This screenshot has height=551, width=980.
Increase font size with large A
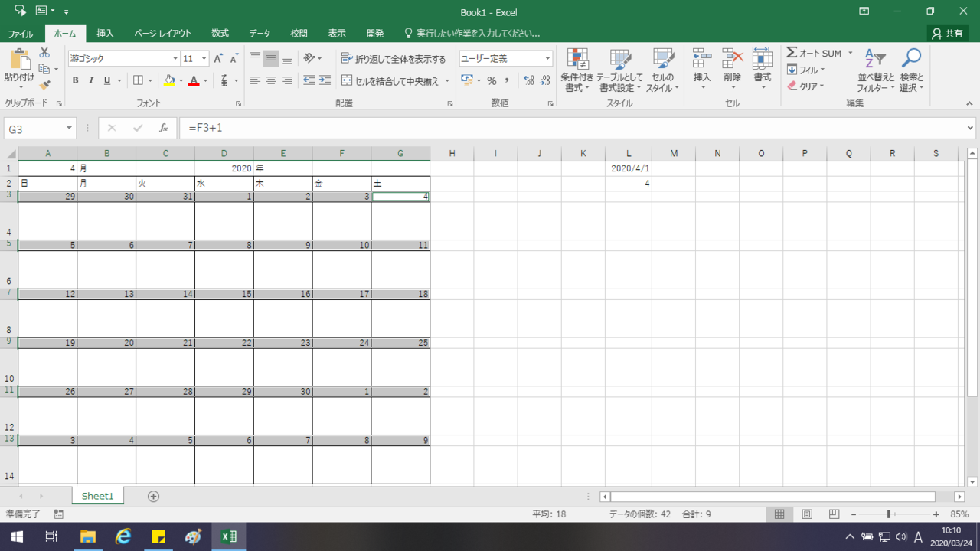click(218, 58)
